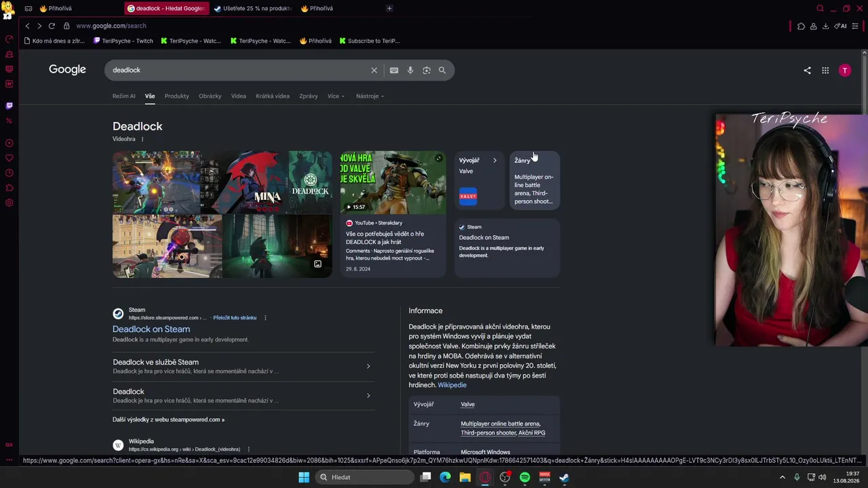Expand the Více dropdown in search filters

tap(336, 96)
